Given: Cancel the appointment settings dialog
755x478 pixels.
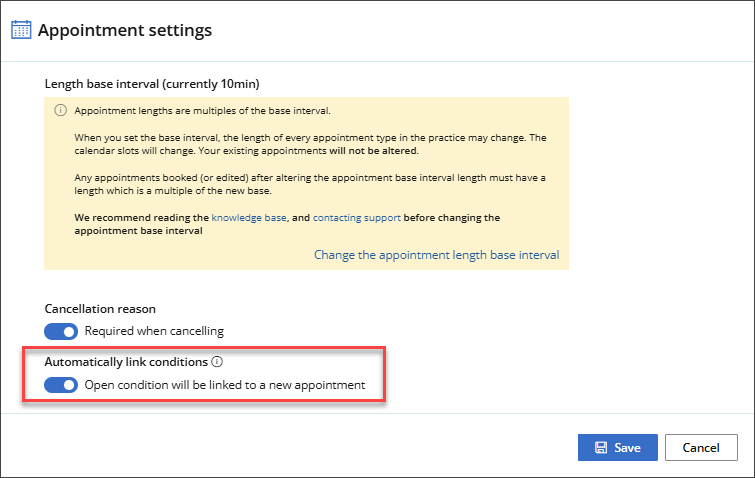Looking at the screenshot, I should (x=701, y=448).
